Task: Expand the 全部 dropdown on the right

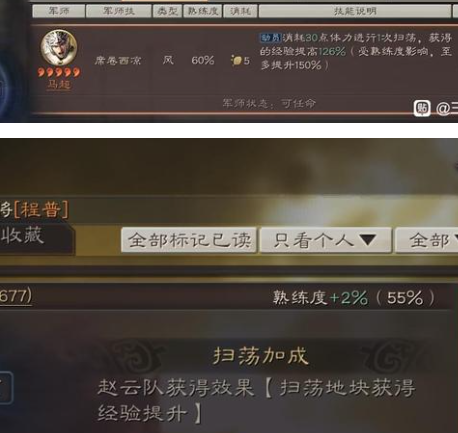Action: tap(427, 240)
